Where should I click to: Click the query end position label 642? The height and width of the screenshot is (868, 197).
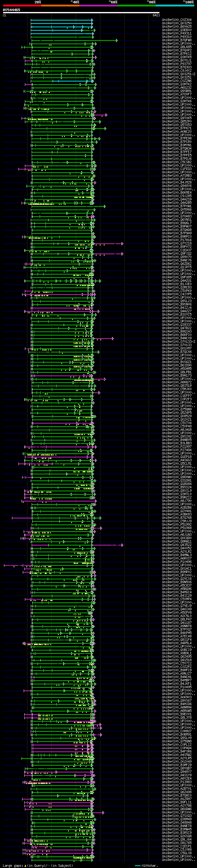point(155,15)
